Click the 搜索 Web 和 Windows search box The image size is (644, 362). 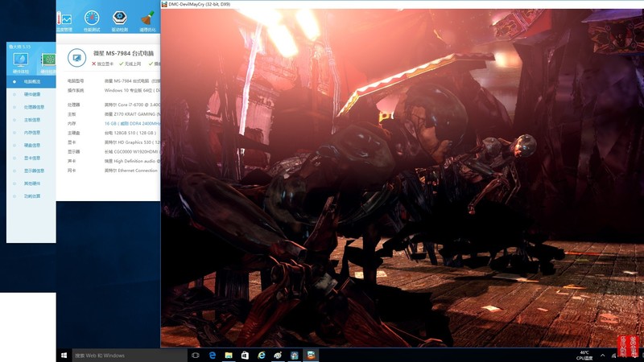point(130,356)
